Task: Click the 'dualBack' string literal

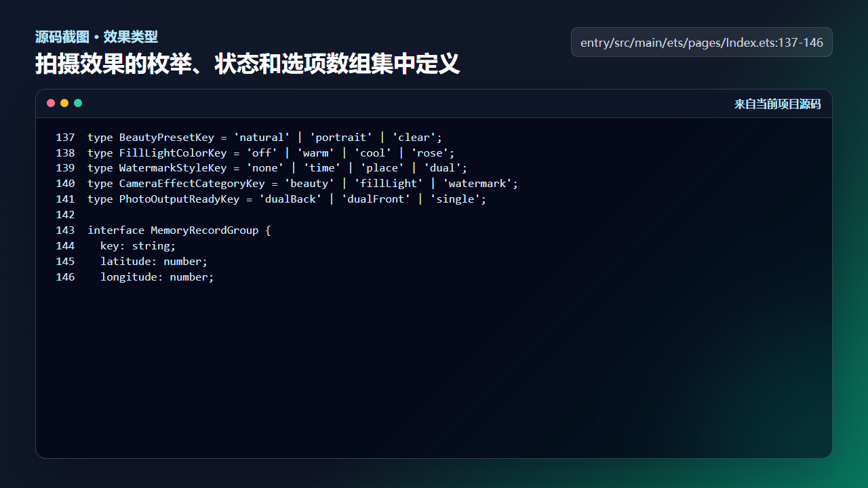Action: 290,199
